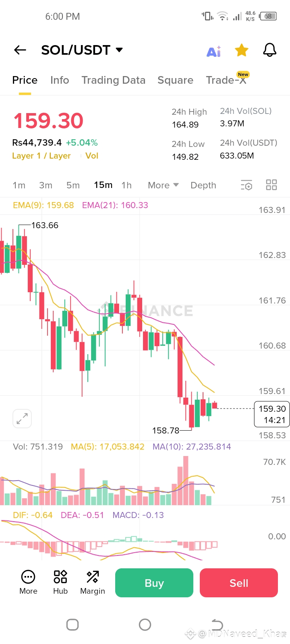Tap the back arrow icon
The height and width of the screenshot is (644, 290).
[x=20, y=50]
